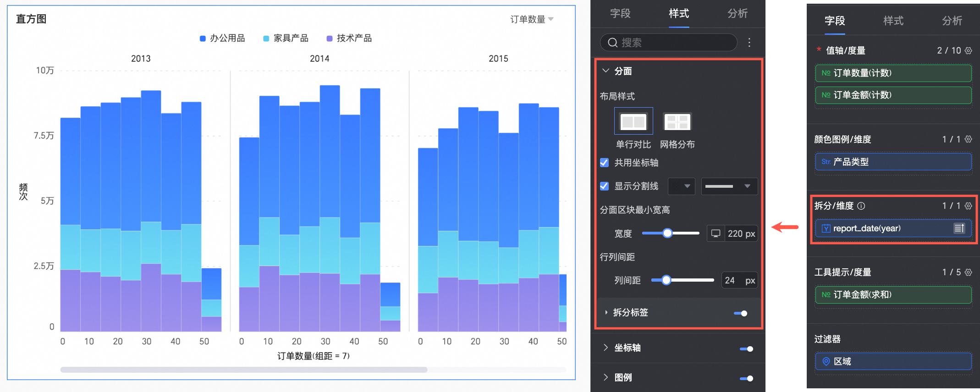Click the sort icon on report_date(year) field
This screenshot has width=980, height=392.
(959, 228)
